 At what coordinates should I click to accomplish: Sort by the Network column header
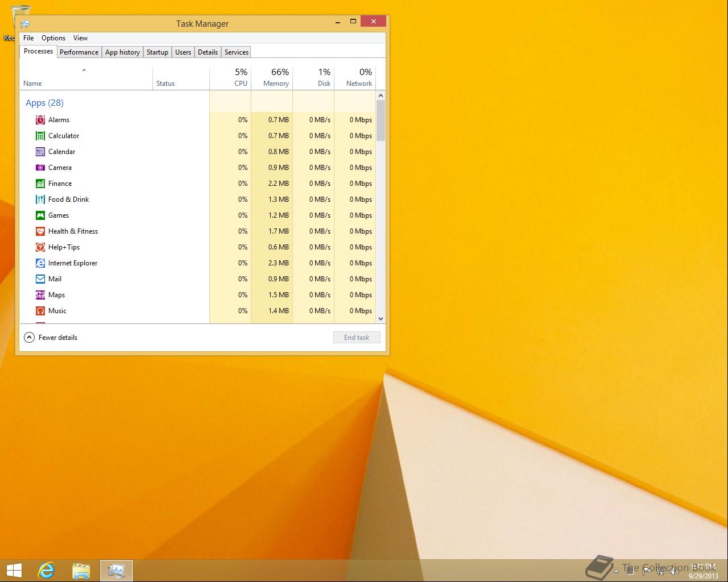point(355,78)
